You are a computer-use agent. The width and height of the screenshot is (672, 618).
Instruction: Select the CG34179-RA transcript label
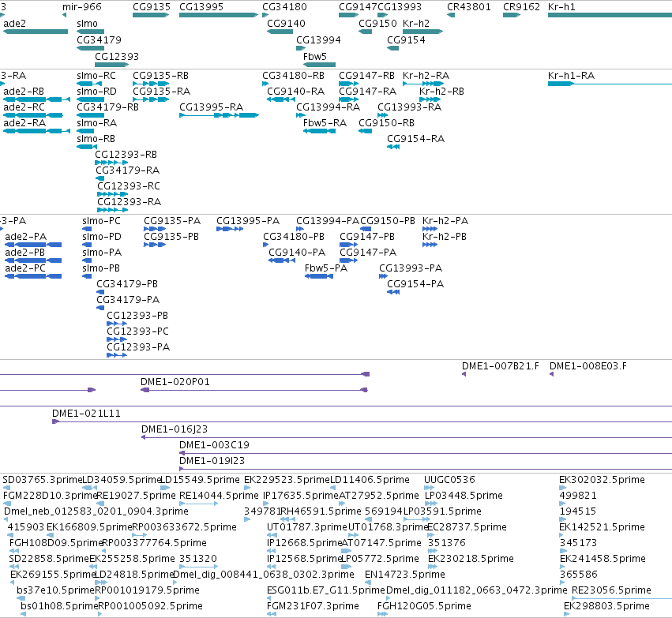point(128,170)
